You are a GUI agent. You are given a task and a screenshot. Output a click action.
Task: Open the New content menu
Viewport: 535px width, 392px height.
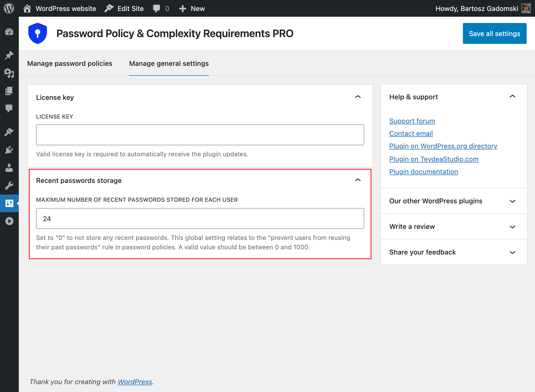[x=198, y=9]
